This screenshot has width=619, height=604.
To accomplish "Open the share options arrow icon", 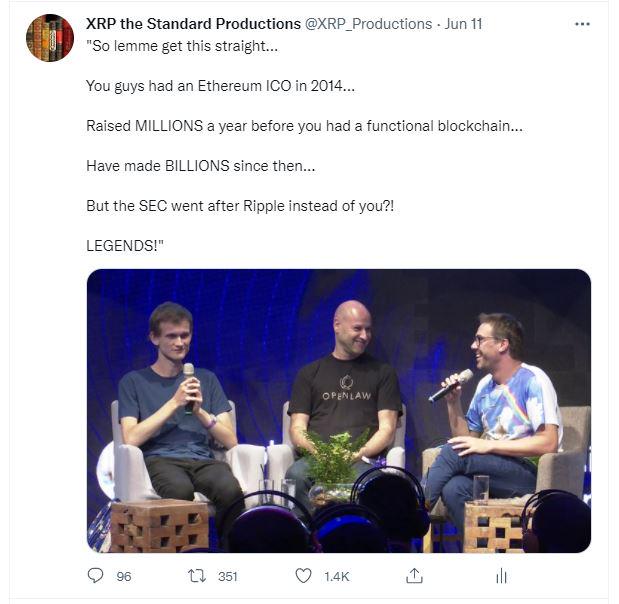I will (413, 576).
